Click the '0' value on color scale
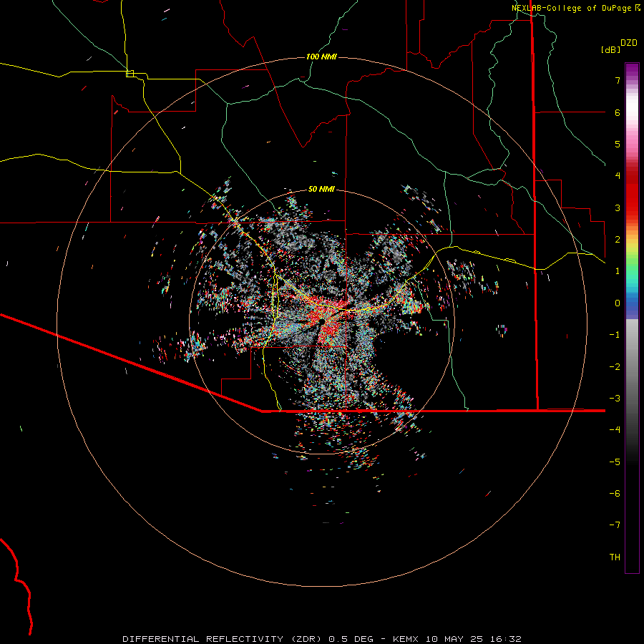Screen dimensions: 644x644 point(618,303)
